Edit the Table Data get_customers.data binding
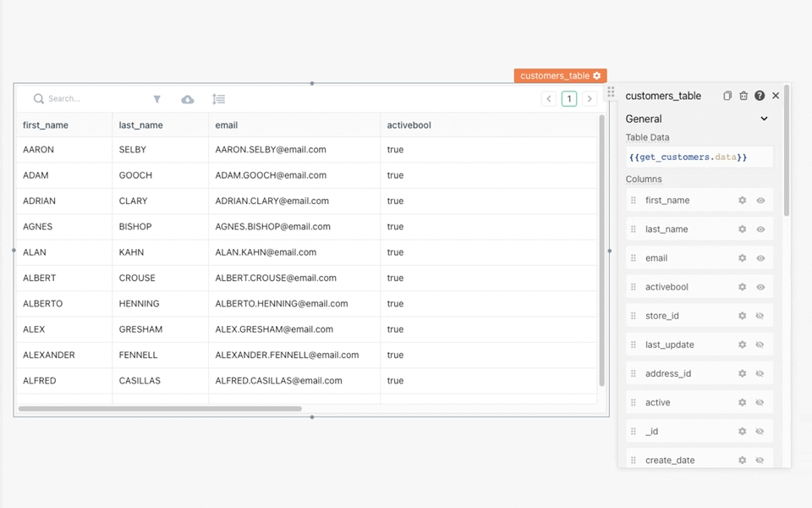This screenshot has height=508, width=812. (699, 157)
